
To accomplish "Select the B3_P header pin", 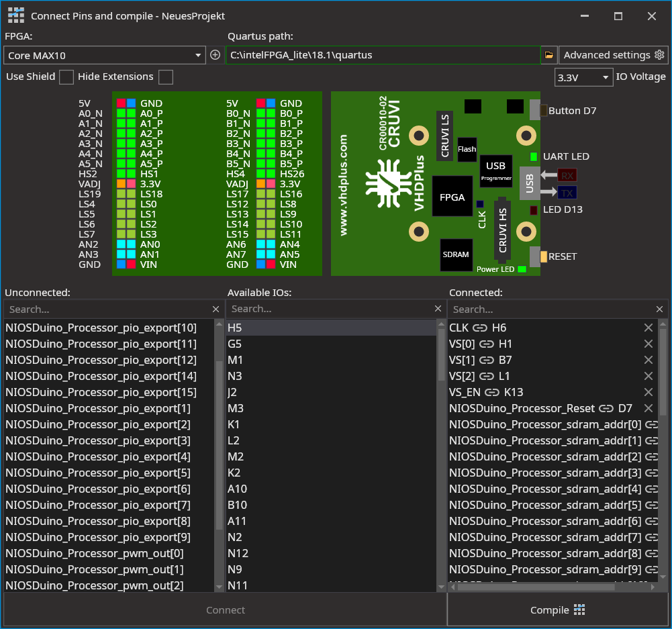I will [x=271, y=144].
